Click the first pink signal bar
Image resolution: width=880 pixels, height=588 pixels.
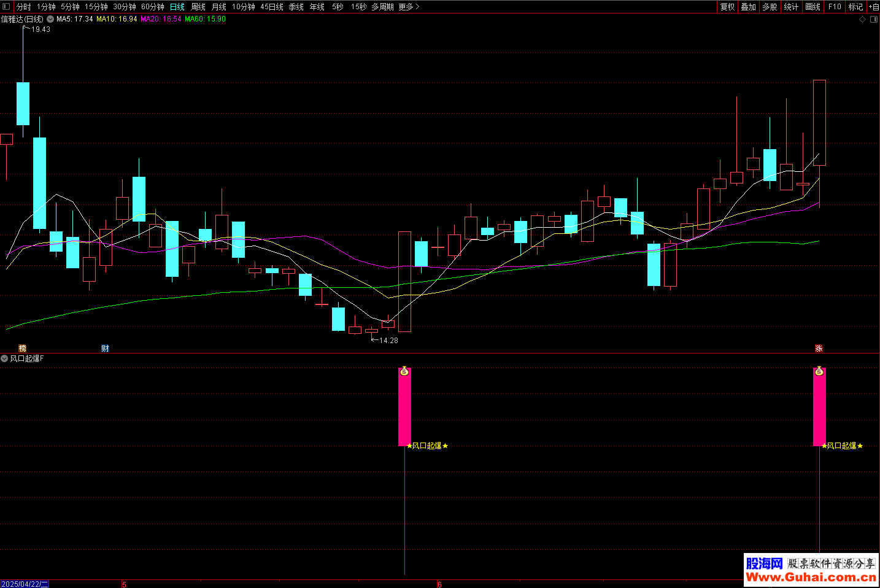(x=404, y=407)
